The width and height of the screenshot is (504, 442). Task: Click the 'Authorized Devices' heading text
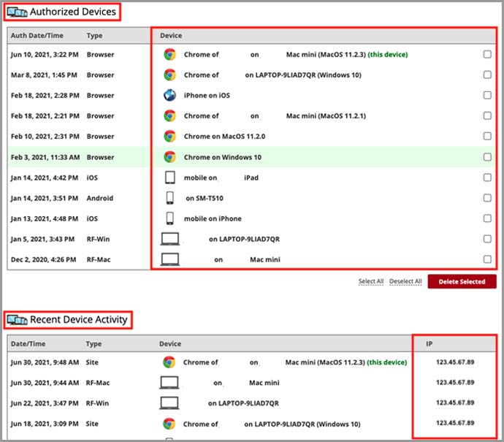point(73,12)
